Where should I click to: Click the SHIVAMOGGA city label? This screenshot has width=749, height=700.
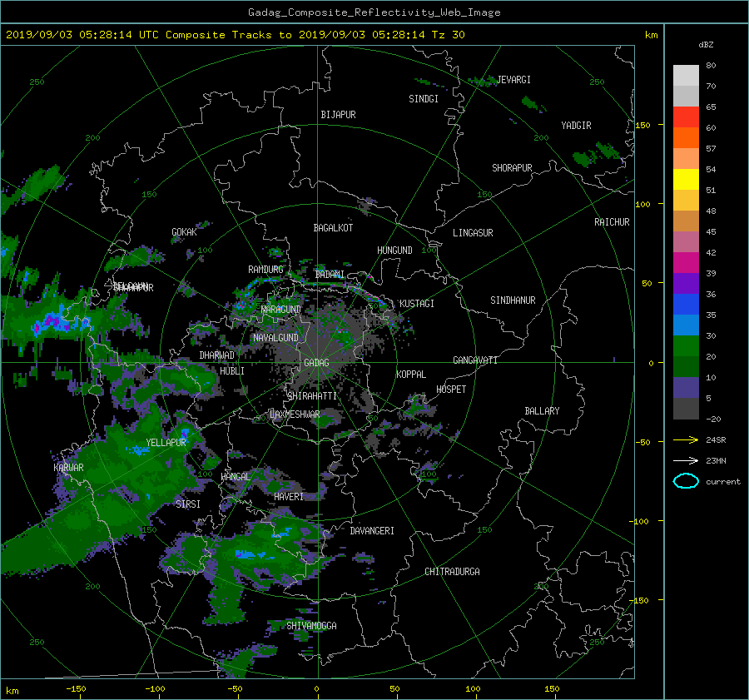click(311, 626)
